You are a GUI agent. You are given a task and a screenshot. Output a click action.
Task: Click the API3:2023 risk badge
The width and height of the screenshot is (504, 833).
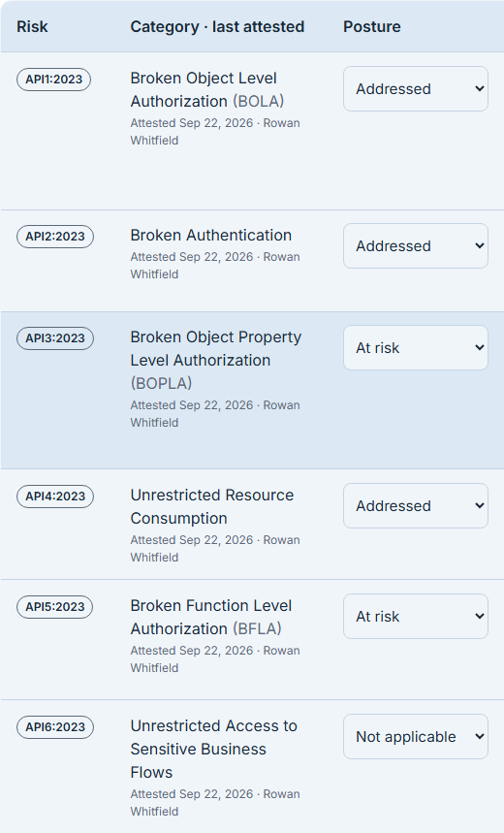[55, 338]
